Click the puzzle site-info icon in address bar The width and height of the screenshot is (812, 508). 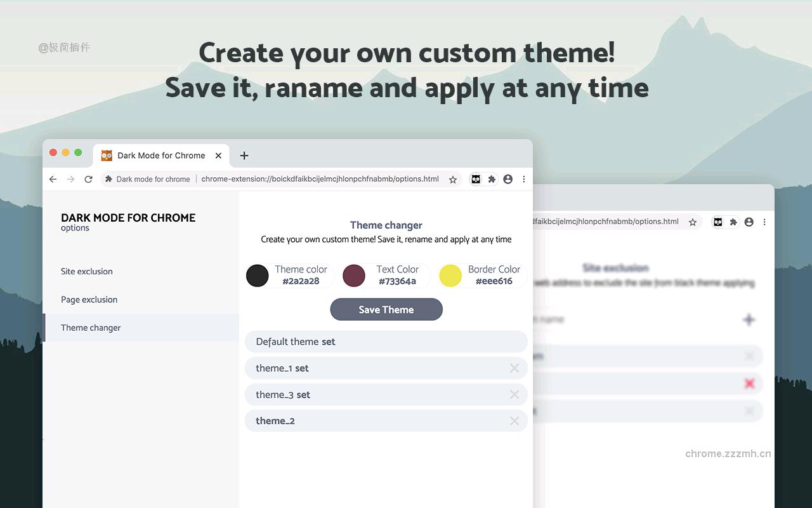[x=108, y=179]
